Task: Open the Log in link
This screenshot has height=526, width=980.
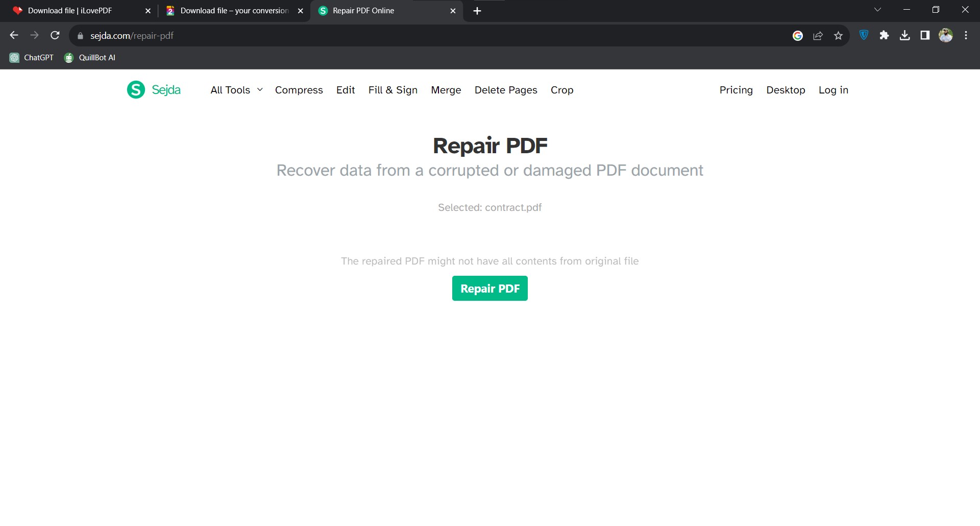Action: (833, 90)
